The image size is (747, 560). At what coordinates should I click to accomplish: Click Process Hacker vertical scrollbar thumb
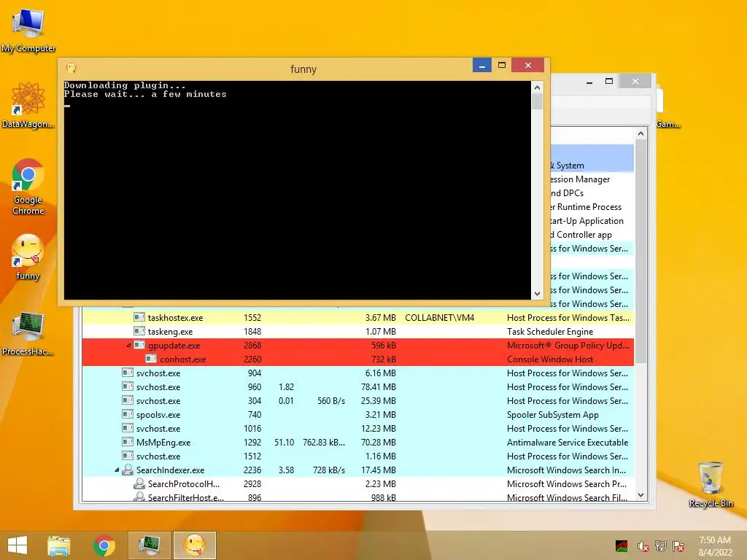coord(640,252)
